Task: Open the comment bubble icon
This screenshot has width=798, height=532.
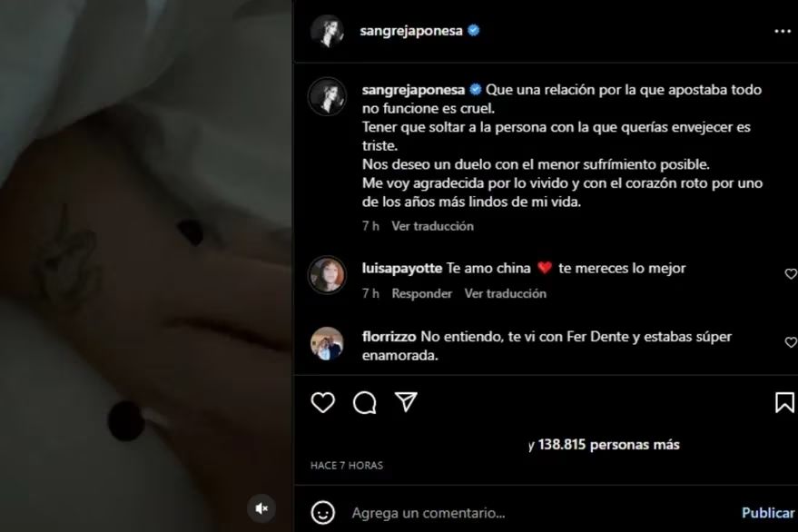Action: point(364,403)
